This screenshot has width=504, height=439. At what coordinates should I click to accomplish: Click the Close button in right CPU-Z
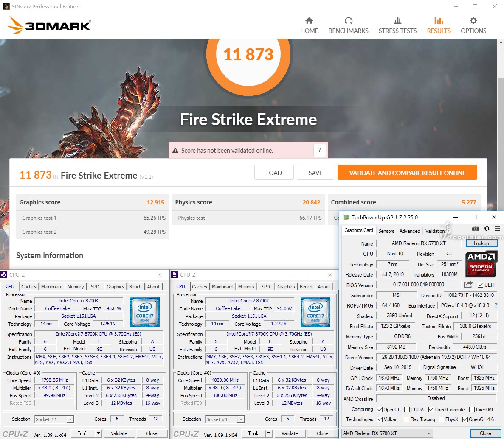[322, 433]
